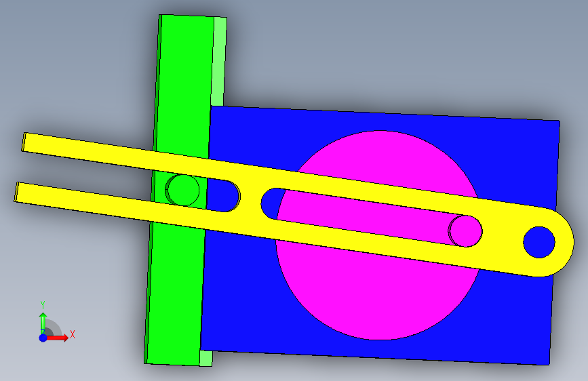588x381 pixels.
Task: Click the blue pivot hole in the link's rounded end
Action: pos(539,242)
